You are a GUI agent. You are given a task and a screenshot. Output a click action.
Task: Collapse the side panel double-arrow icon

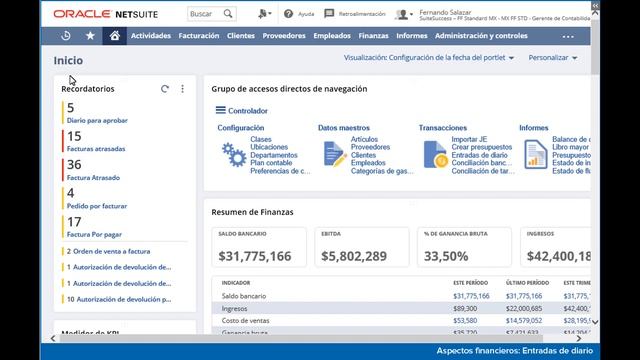click(595, 6)
